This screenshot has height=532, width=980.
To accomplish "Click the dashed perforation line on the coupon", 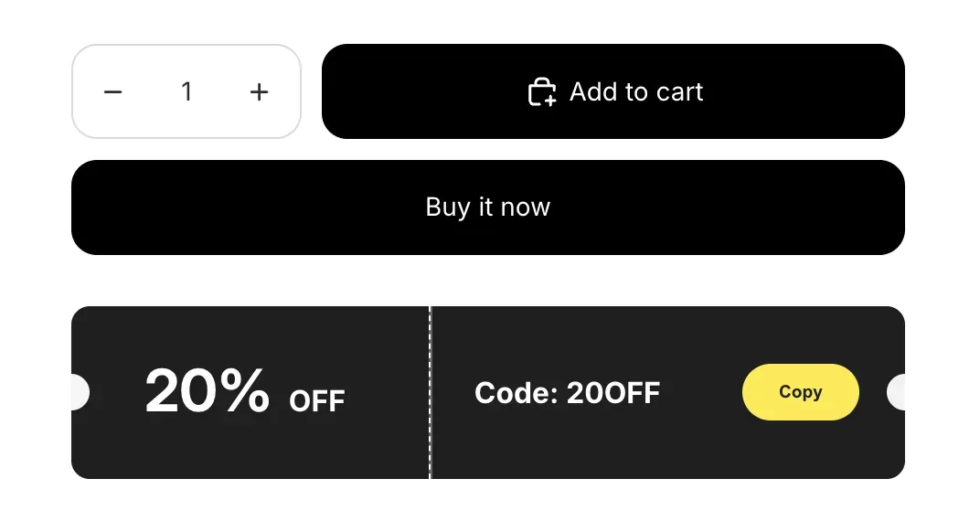I will [430, 391].
